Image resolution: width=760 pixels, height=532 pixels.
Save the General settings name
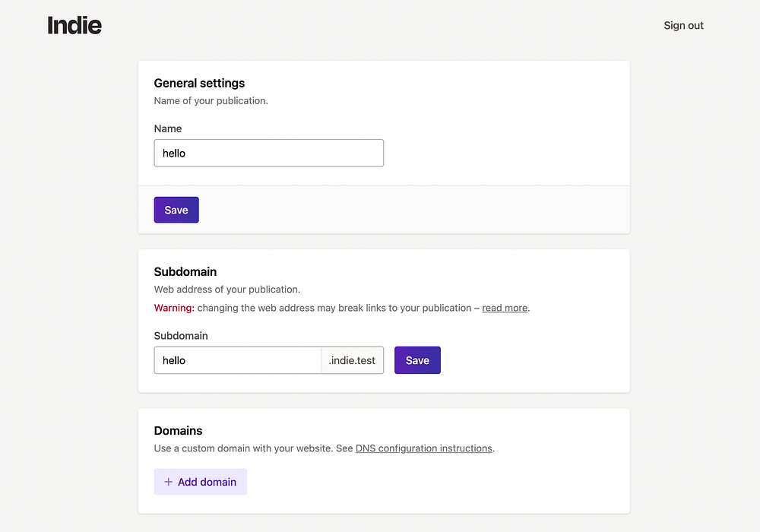click(x=176, y=210)
